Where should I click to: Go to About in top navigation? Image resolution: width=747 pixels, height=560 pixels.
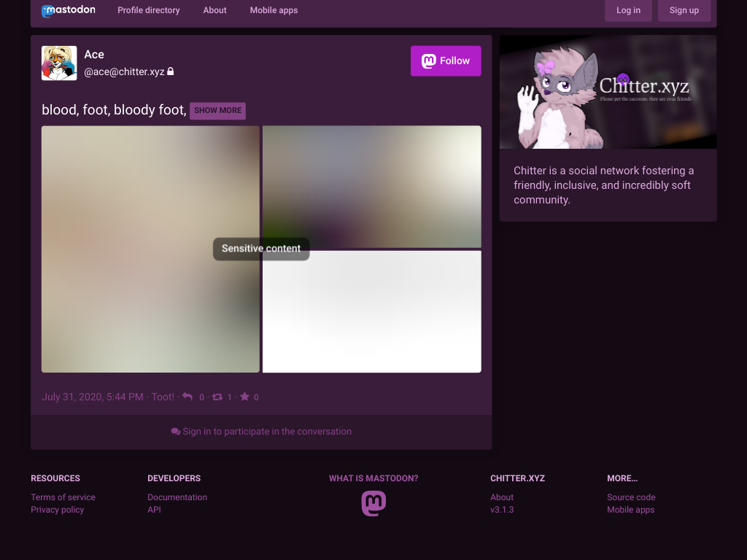pyautogui.click(x=215, y=10)
